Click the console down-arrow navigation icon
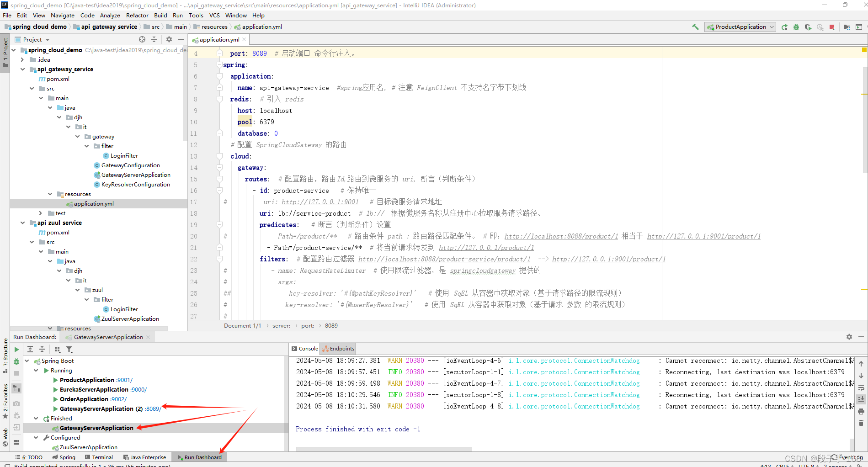The image size is (868, 467). point(861,376)
